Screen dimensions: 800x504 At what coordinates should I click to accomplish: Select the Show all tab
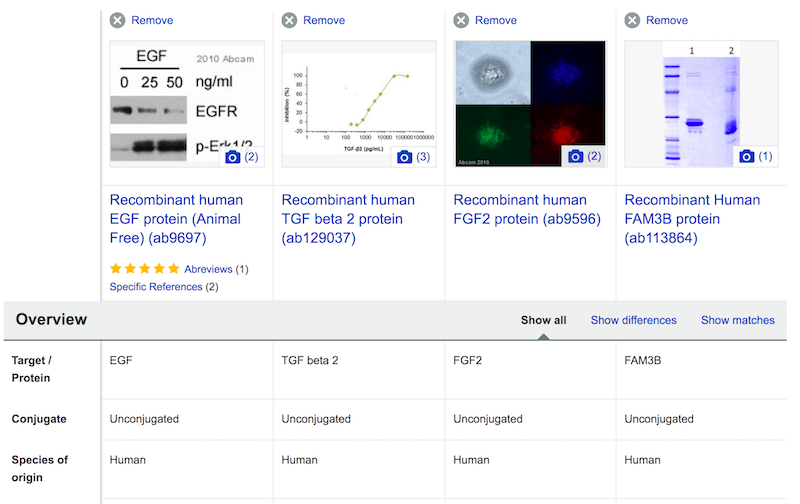543,320
